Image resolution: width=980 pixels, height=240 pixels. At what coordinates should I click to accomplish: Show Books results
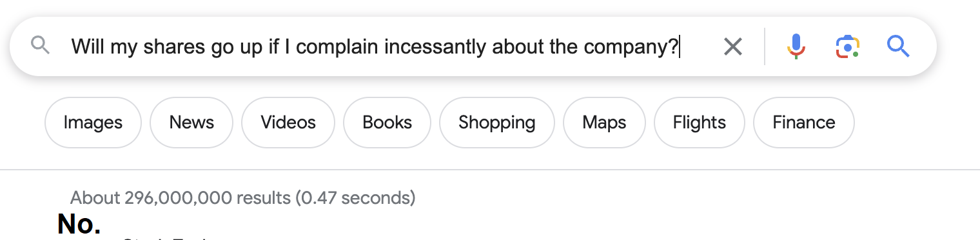(x=387, y=123)
